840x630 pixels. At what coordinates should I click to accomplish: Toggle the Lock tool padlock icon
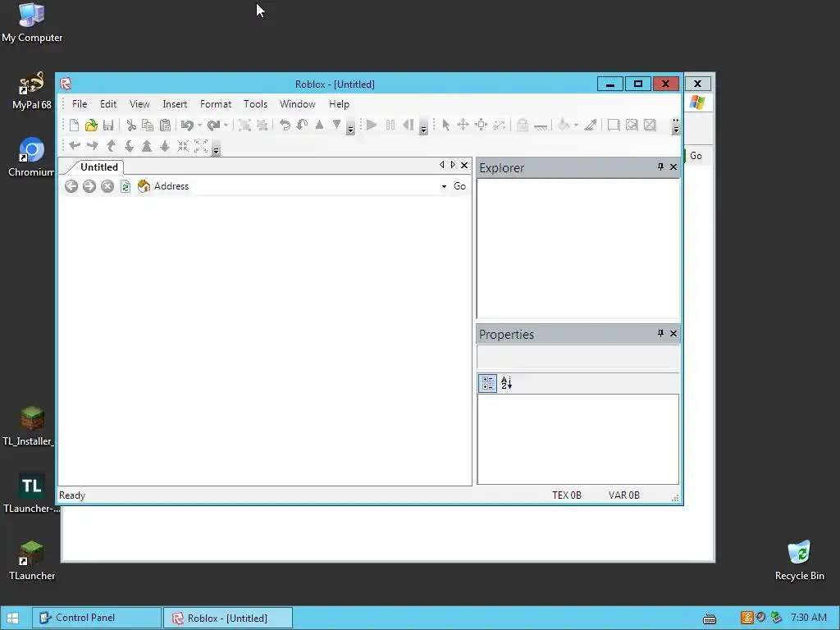coord(523,126)
